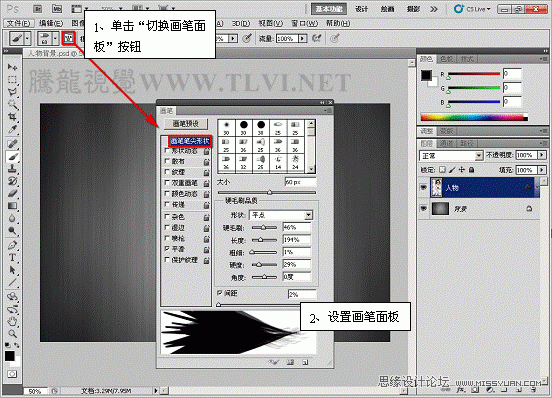Switch to the 色板 tab
Viewport: 552px width, 398px height.
(446, 59)
